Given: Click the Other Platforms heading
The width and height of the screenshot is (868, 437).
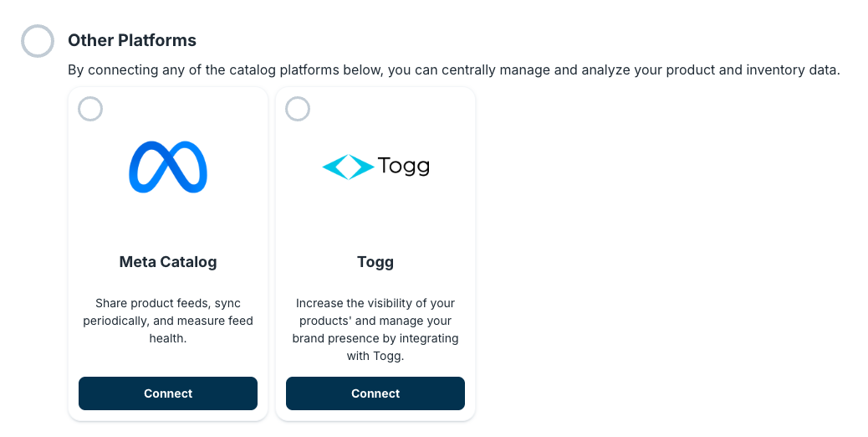Looking at the screenshot, I should pos(132,40).
